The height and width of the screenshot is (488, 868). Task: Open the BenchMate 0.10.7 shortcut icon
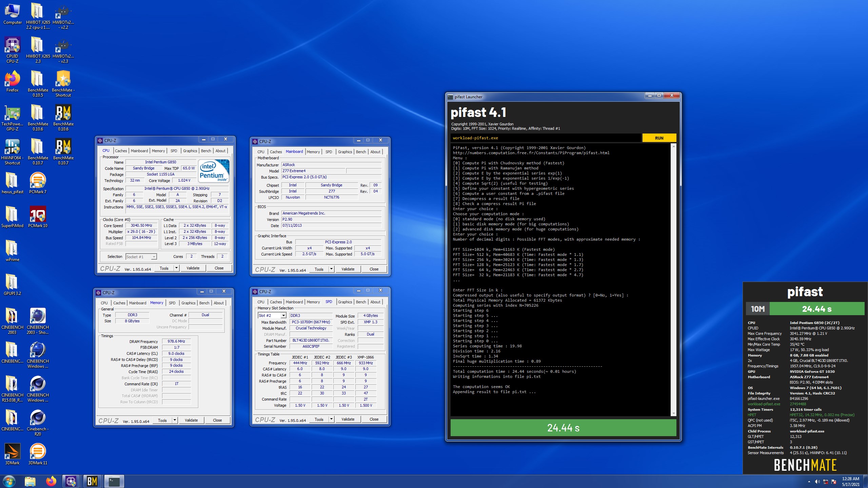click(x=63, y=151)
